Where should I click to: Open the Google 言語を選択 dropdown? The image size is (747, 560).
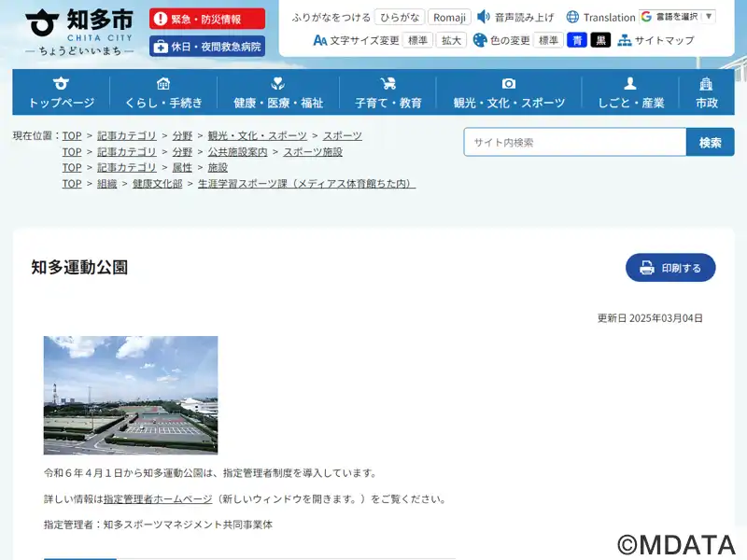point(678,17)
